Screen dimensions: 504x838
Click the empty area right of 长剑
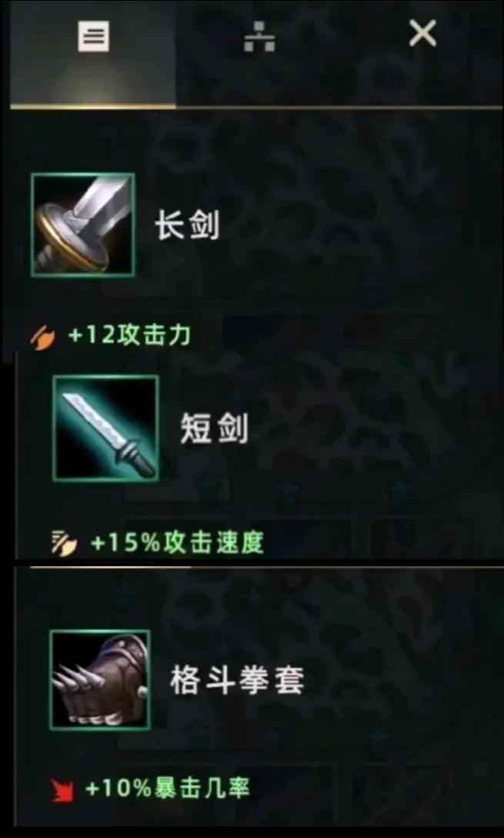pos(363,225)
